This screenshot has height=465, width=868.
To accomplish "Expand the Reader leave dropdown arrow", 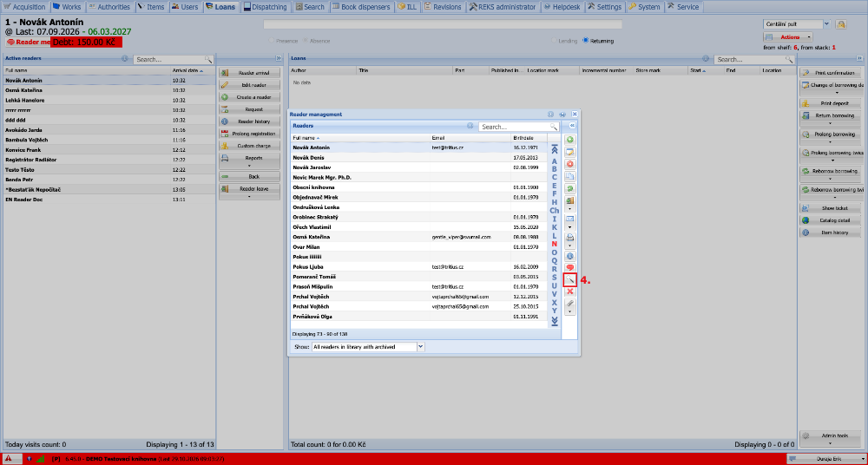I will tap(249, 196).
